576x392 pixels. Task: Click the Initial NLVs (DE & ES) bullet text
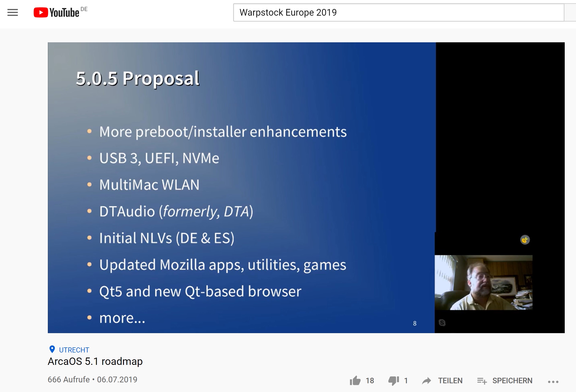[167, 238]
